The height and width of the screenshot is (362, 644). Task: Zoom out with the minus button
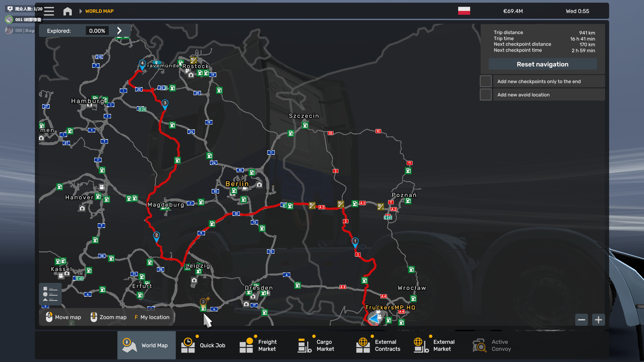click(582, 320)
